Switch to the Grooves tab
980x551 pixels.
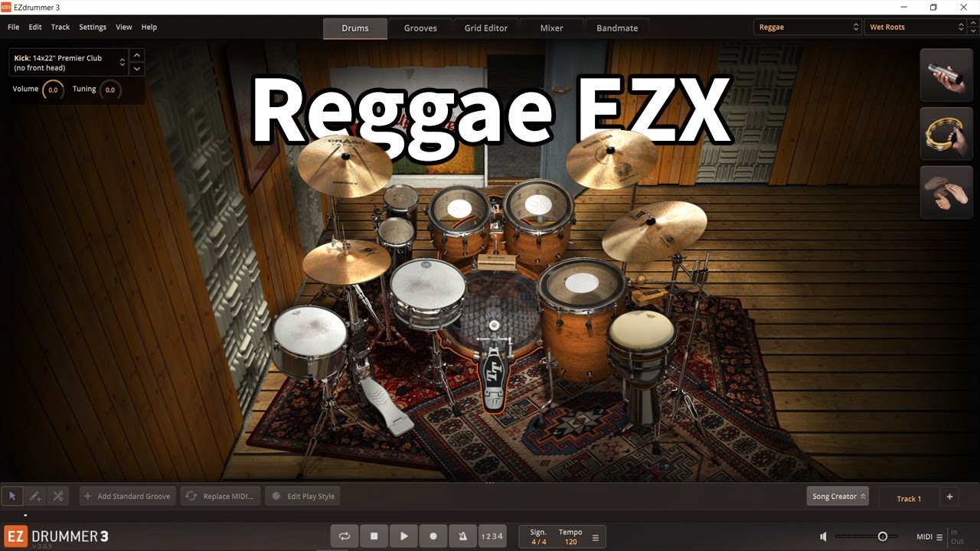tap(420, 28)
